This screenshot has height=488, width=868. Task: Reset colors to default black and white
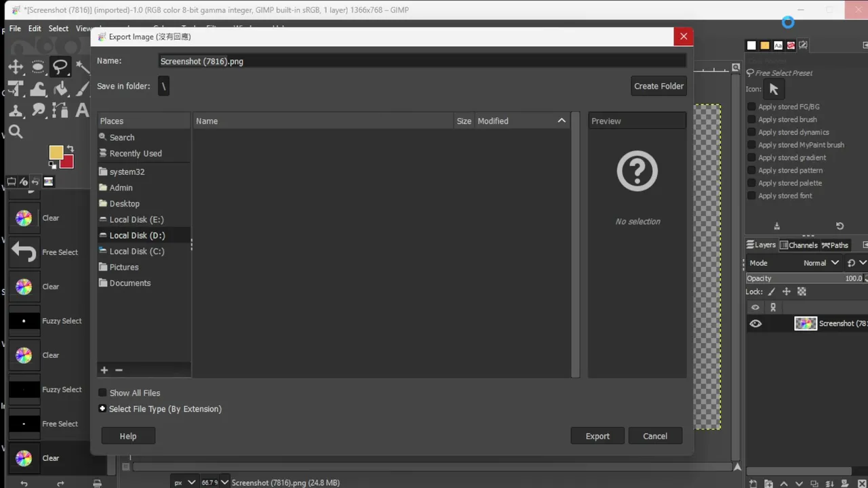click(x=52, y=165)
